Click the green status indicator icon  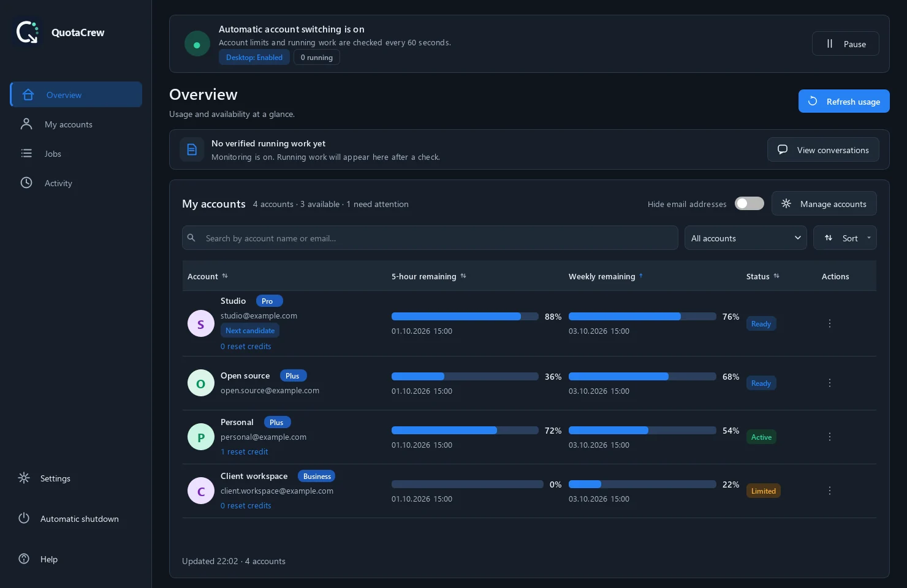(x=197, y=44)
